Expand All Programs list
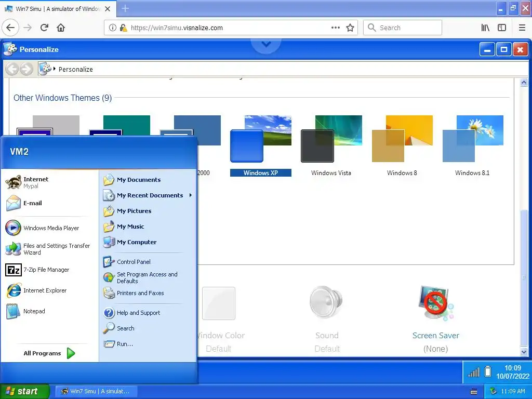The width and height of the screenshot is (532, 399). click(x=49, y=353)
